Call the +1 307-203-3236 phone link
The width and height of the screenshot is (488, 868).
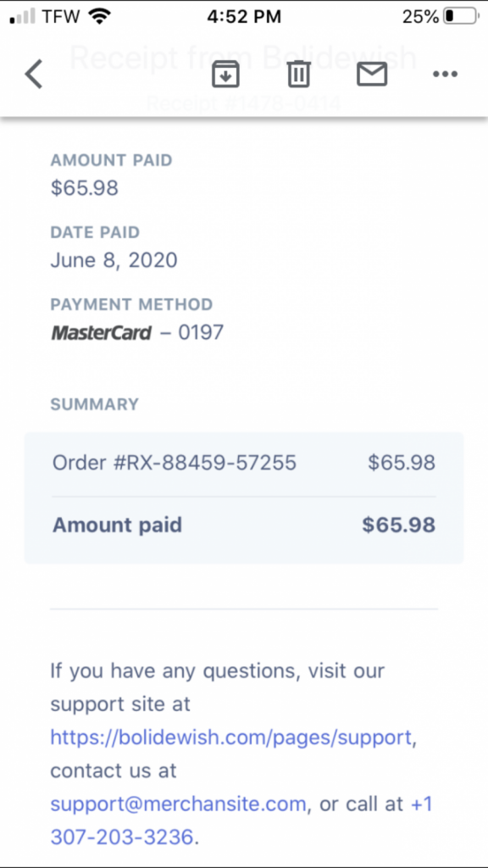[x=241, y=820]
